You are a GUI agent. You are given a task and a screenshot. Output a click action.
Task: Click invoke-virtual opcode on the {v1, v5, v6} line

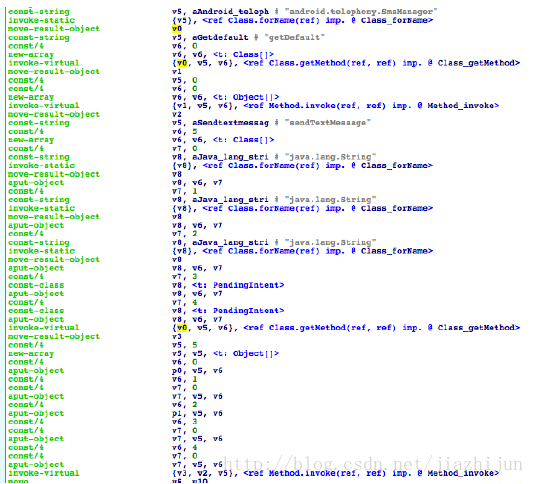(44, 106)
